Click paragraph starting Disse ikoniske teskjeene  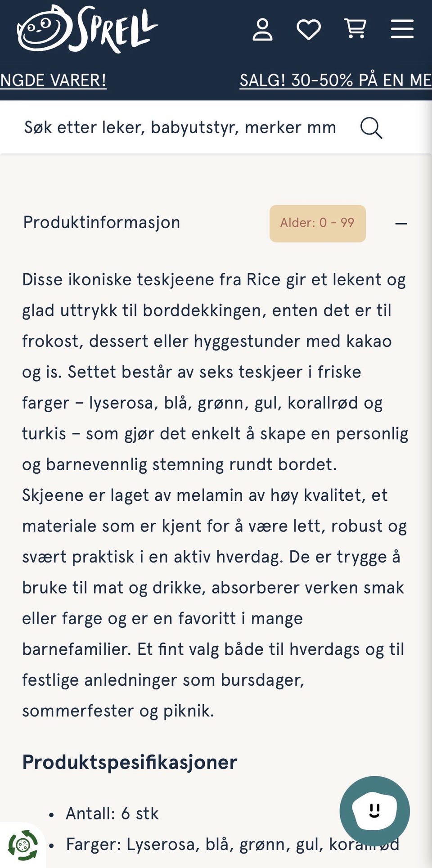tap(215, 372)
